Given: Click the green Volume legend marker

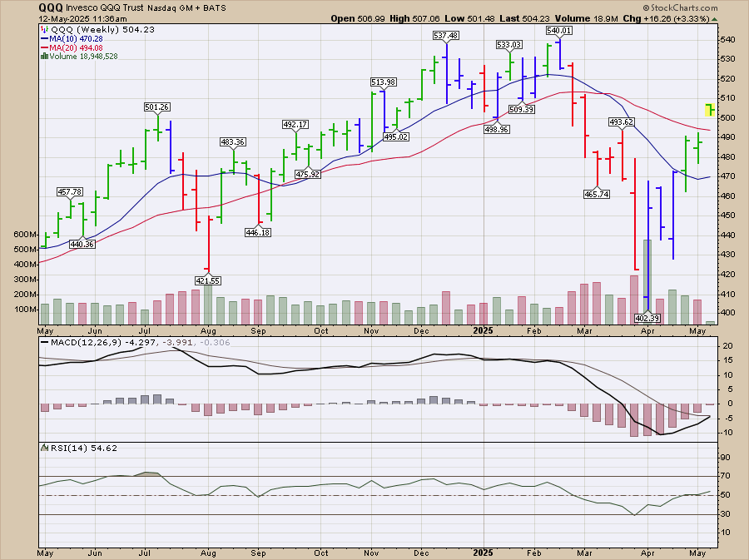Looking at the screenshot, I should (x=44, y=57).
